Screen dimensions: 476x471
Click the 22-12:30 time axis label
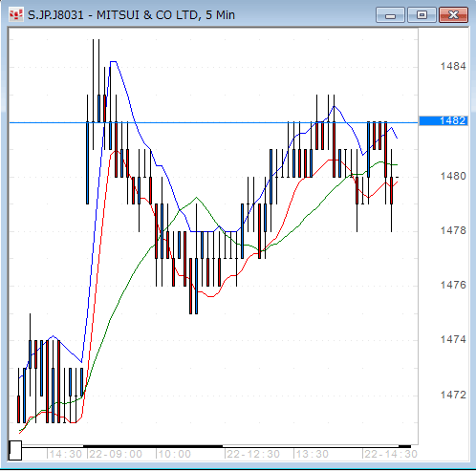[x=253, y=454]
